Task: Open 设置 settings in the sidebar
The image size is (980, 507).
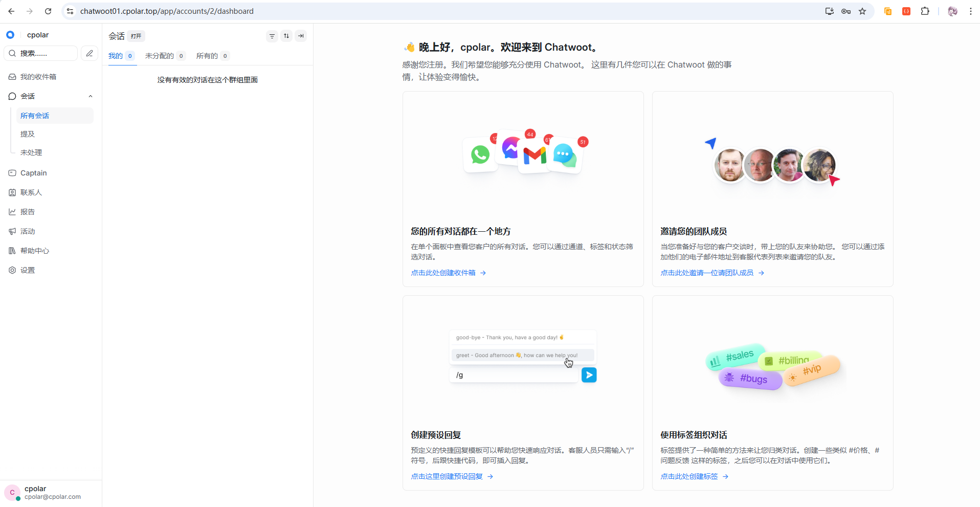Action: pyautogui.click(x=28, y=270)
